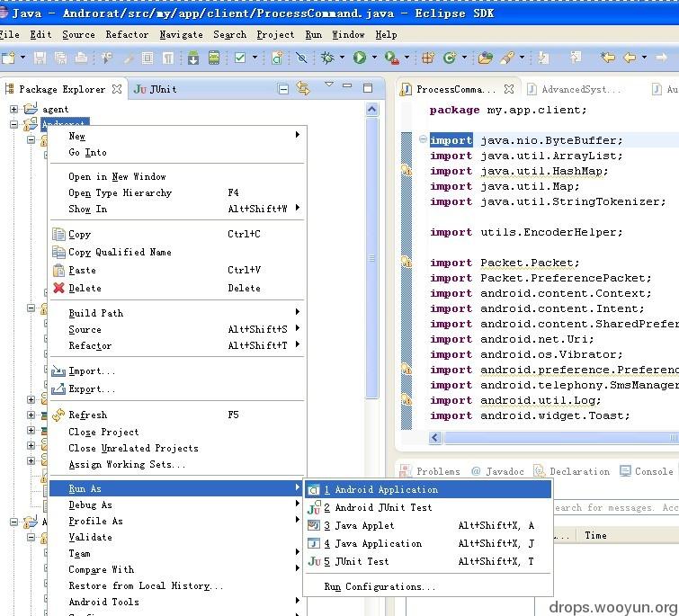The width and height of the screenshot is (679, 616).
Task: Open the Debug button dropdown arrow
Action: click(x=342, y=58)
